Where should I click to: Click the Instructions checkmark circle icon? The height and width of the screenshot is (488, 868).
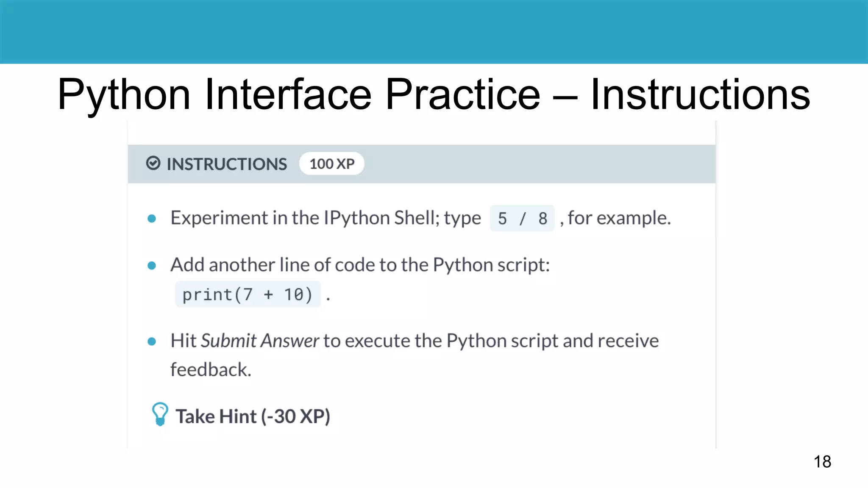click(x=153, y=164)
